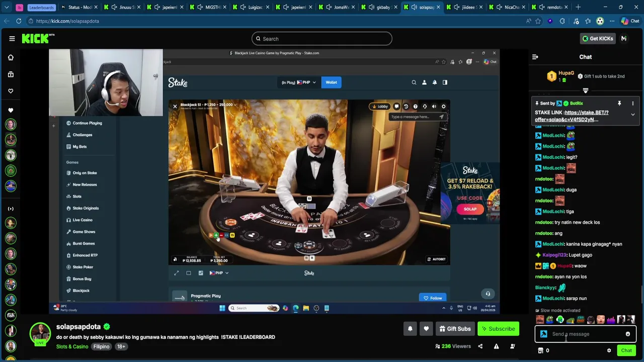
Task: Open fish channel icon in sidebar
Action: [x=11, y=316]
